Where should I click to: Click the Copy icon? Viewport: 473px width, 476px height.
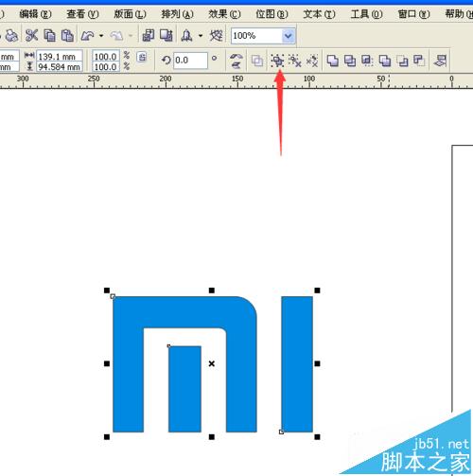coord(49,35)
